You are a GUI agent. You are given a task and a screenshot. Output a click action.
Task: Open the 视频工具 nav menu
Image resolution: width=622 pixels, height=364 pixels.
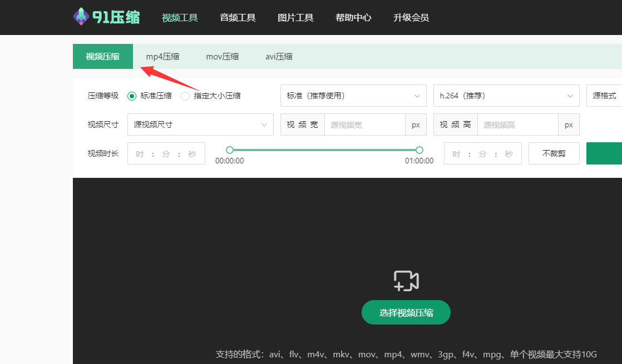(180, 17)
